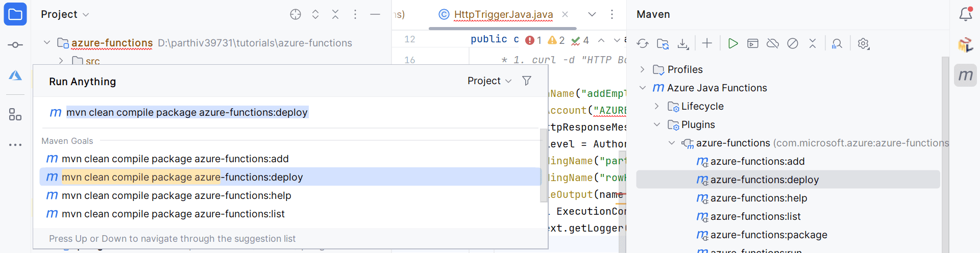Open the AI assistant sidebar icon

tap(966, 45)
